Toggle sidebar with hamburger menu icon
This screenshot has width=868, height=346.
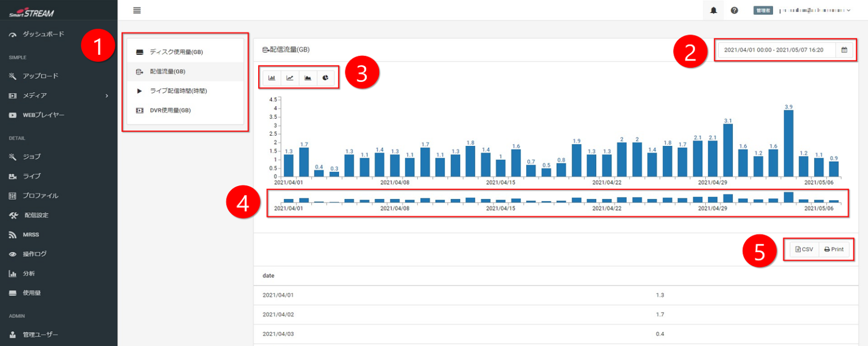tap(137, 10)
